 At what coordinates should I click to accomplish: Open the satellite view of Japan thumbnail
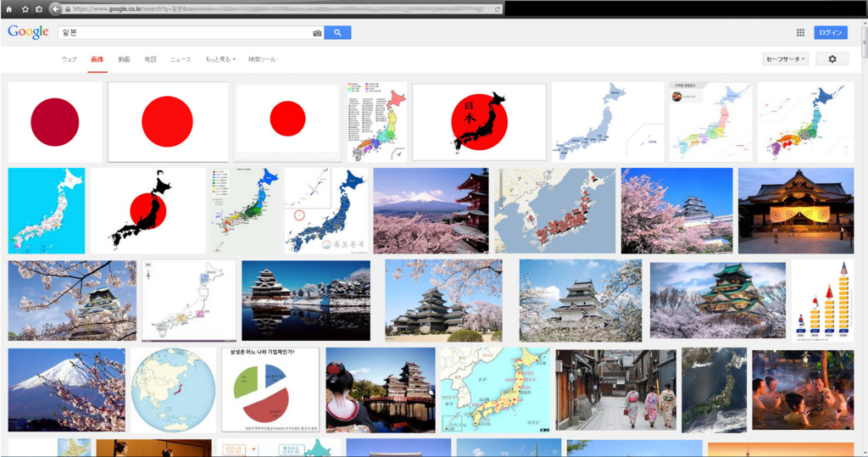pos(714,390)
